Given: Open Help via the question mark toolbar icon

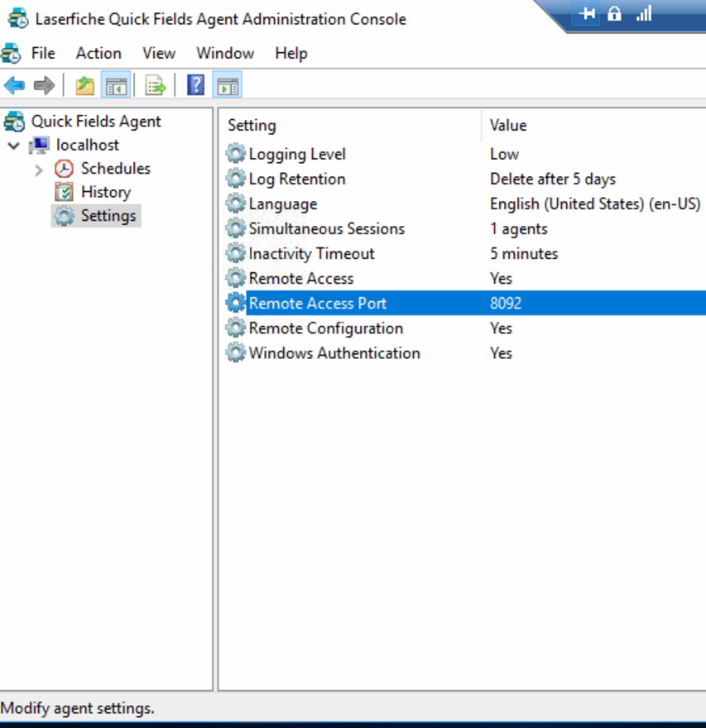Looking at the screenshot, I should [x=195, y=85].
